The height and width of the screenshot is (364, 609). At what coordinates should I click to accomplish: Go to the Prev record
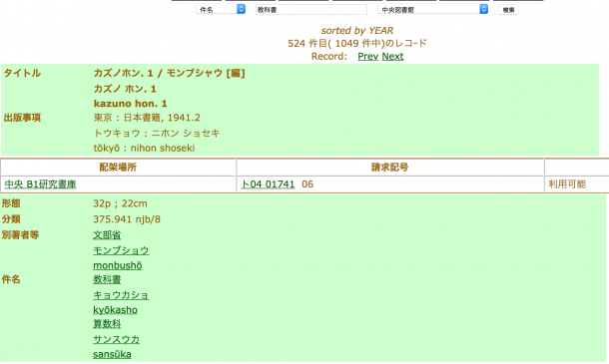(x=367, y=56)
